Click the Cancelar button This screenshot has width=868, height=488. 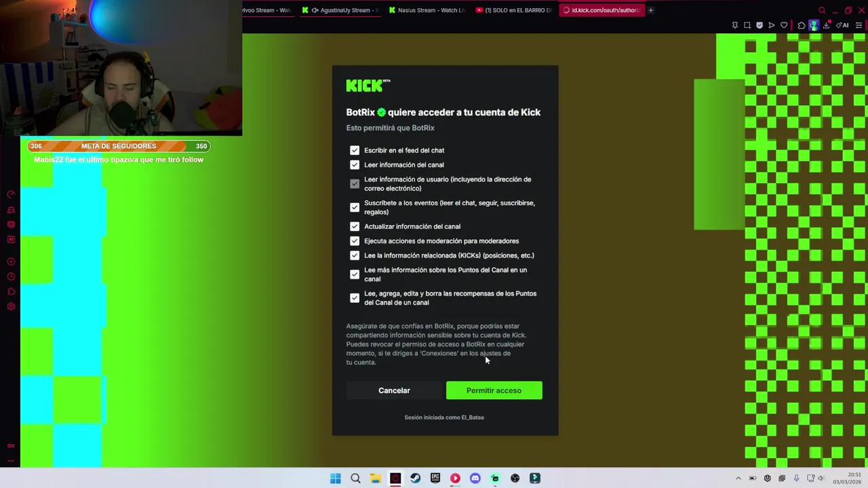click(x=394, y=390)
